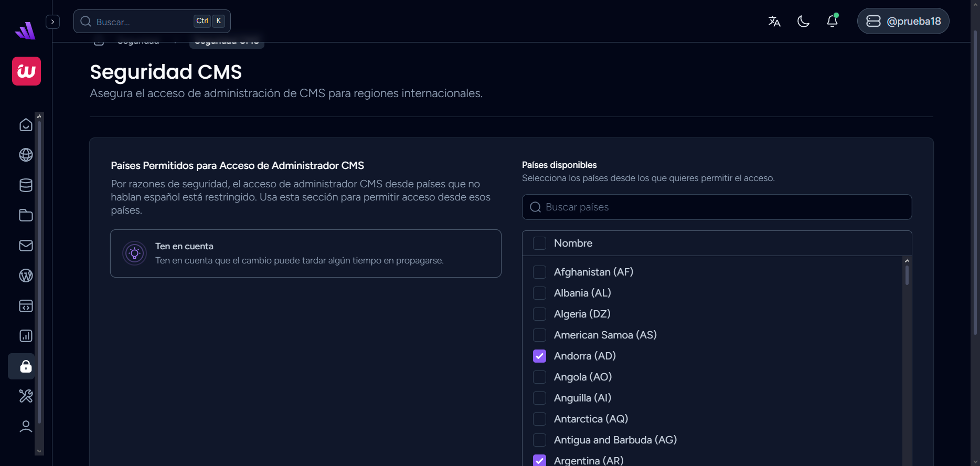
Task: Open the email envelope sidebar icon
Action: 26,246
